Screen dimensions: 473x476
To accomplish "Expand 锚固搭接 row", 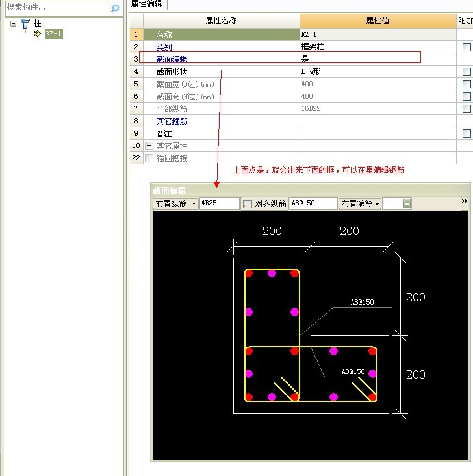I will [149, 158].
